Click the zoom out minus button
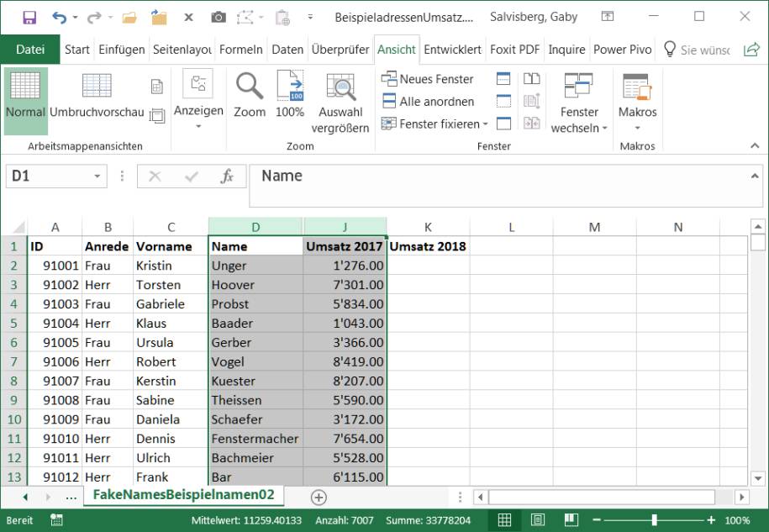 [x=597, y=520]
